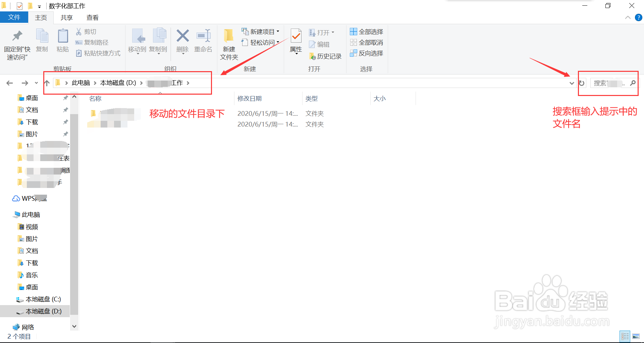Screen dimensions: 644x343
Task: Click the checkmark icon in quick access toolbar
Action: [x=19, y=6]
